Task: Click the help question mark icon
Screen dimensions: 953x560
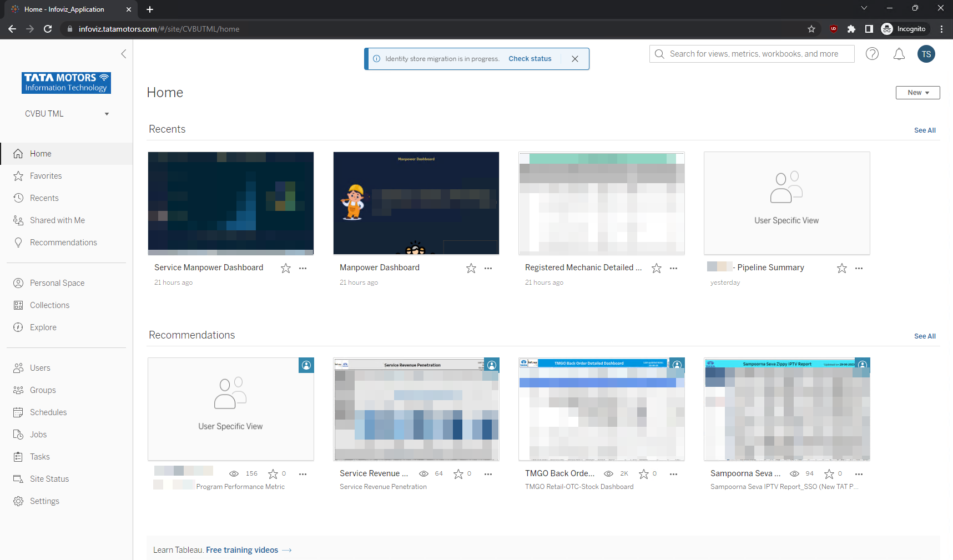Action: point(872,54)
